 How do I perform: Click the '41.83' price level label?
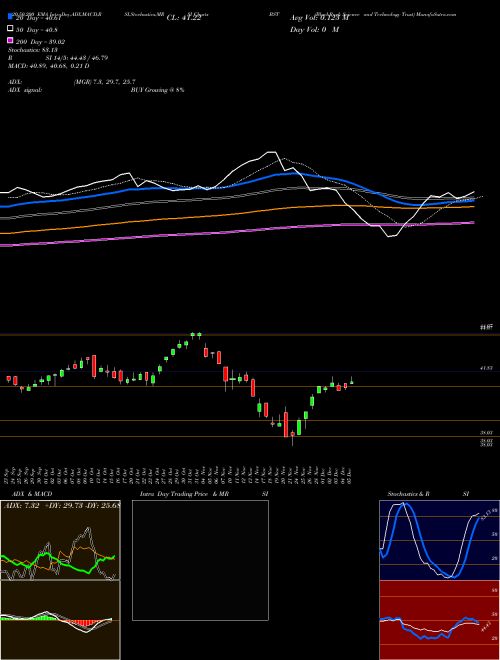click(x=486, y=368)
